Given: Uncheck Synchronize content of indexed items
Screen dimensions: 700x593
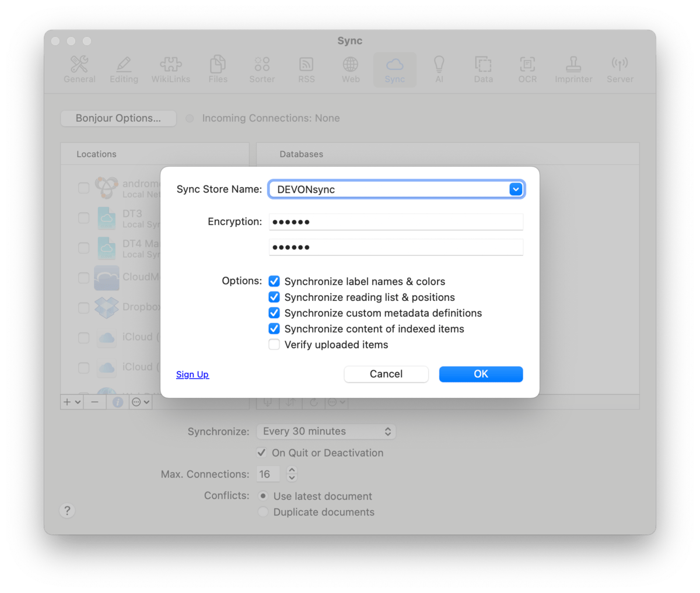Looking at the screenshot, I should tap(274, 329).
